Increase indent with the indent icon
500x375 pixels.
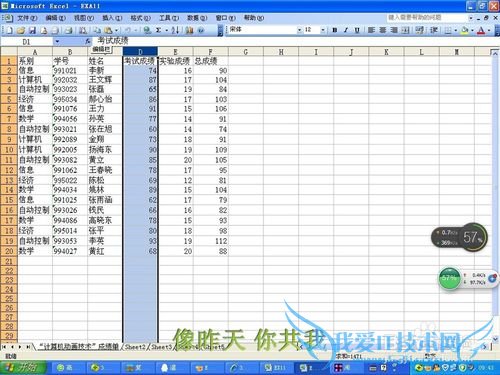(x=434, y=30)
